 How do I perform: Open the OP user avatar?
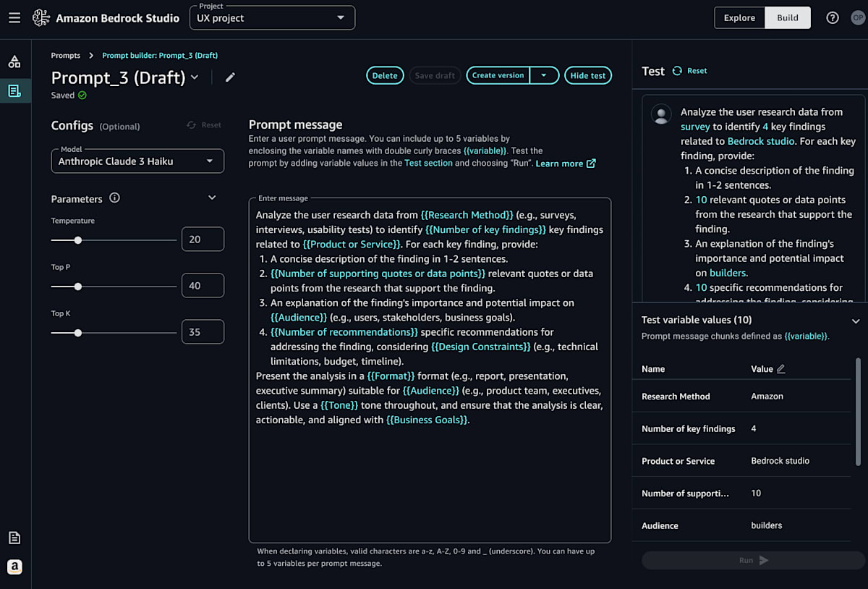[x=858, y=18]
